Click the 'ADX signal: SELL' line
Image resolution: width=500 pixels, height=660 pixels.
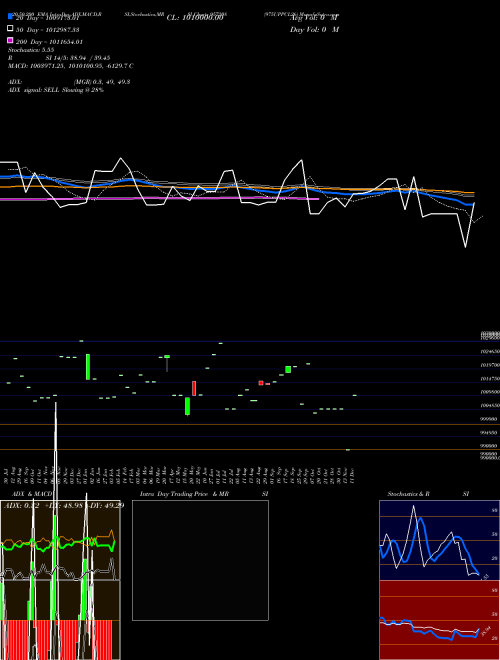56,90
